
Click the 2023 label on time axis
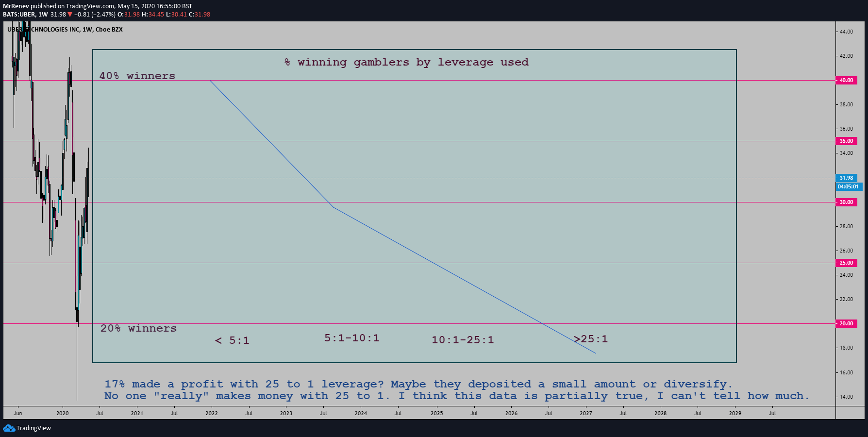pyautogui.click(x=286, y=413)
